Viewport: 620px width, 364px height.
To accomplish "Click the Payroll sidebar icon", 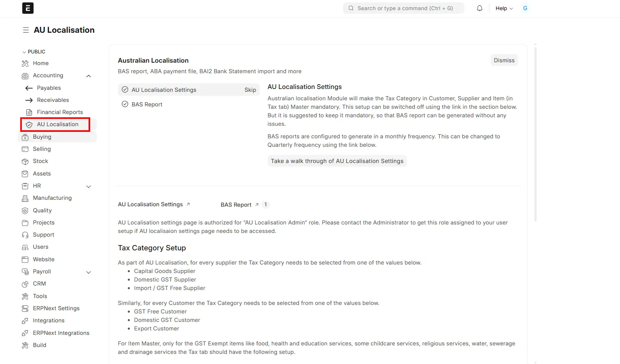I will pos(25,272).
